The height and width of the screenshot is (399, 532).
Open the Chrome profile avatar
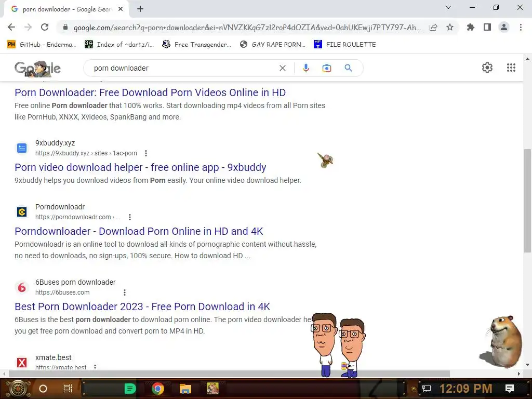coord(504,27)
